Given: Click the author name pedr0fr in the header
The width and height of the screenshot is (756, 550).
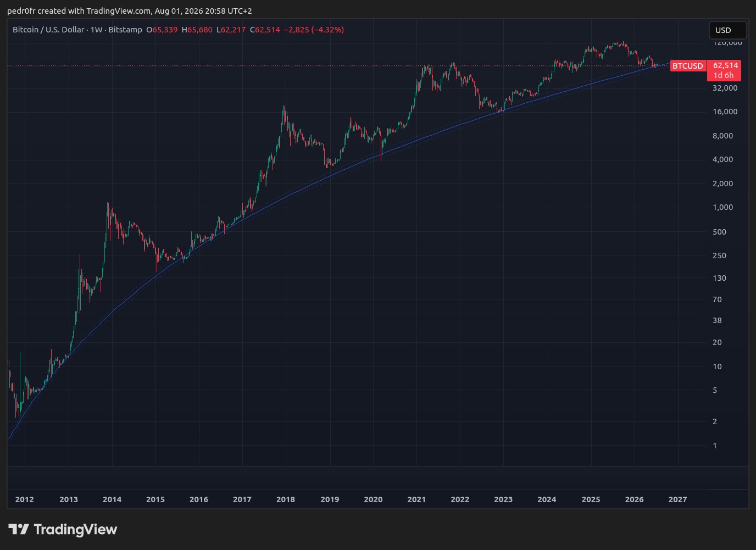Looking at the screenshot, I should [21, 11].
